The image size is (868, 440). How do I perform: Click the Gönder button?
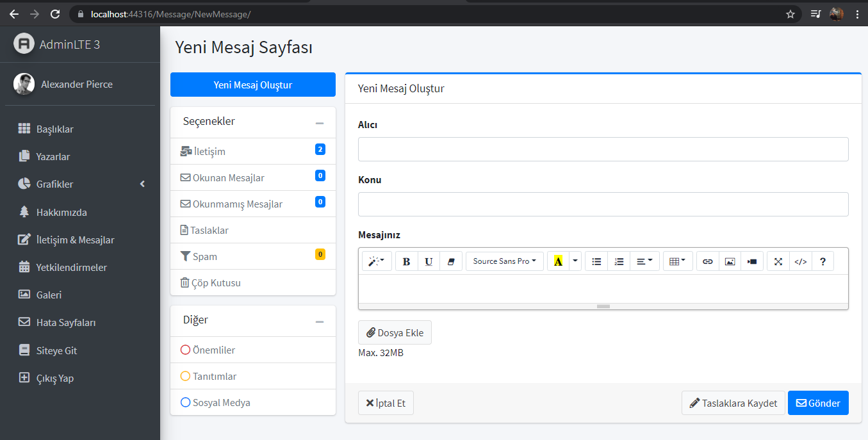[x=818, y=403]
